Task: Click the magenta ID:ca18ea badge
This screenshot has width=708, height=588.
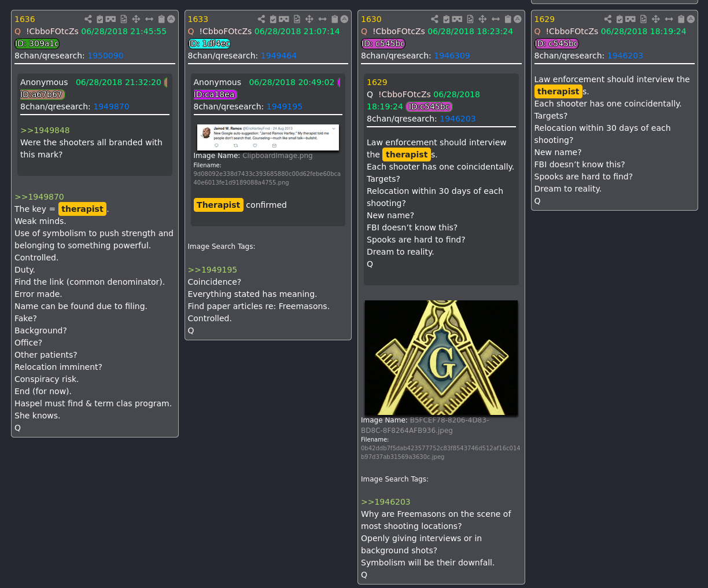Action: point(215,94)
